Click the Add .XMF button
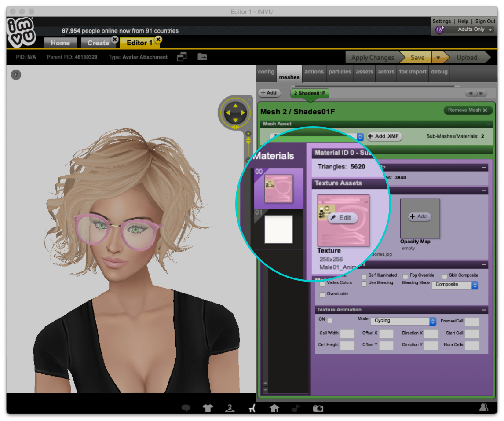The height and width of the screenshot is (421, 504). click(x=384, y=136)
